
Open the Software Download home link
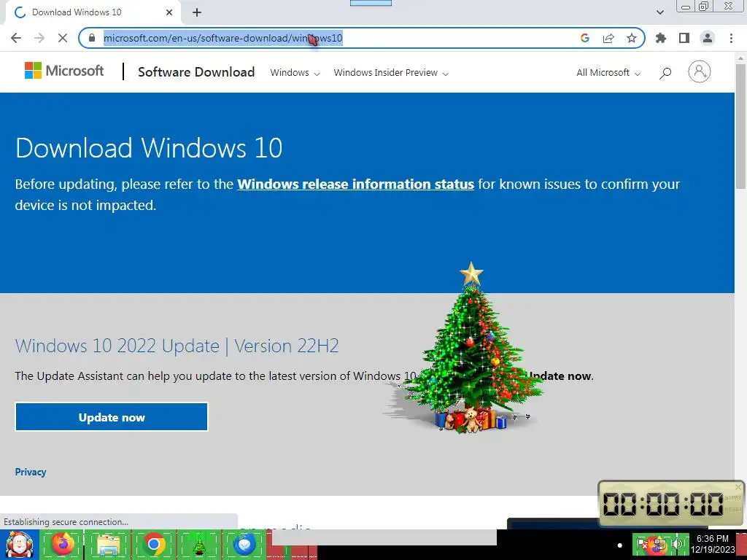tap(196, 72)
